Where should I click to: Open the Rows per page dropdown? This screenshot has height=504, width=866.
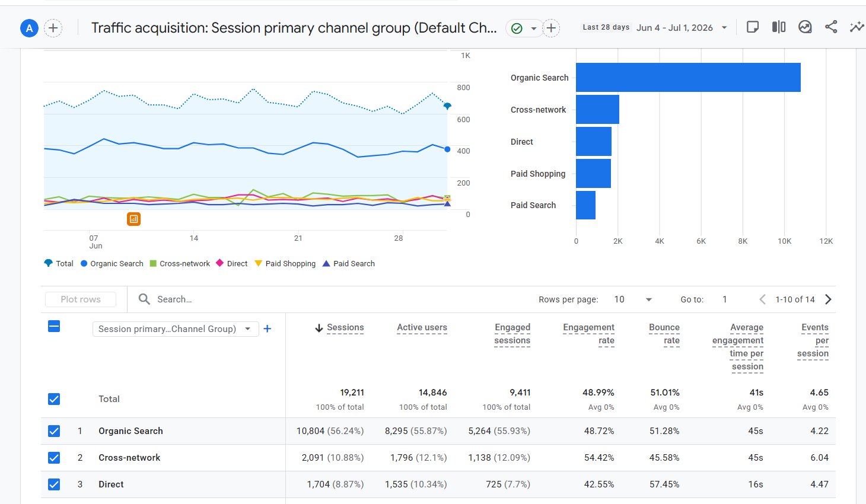[633, 299]
